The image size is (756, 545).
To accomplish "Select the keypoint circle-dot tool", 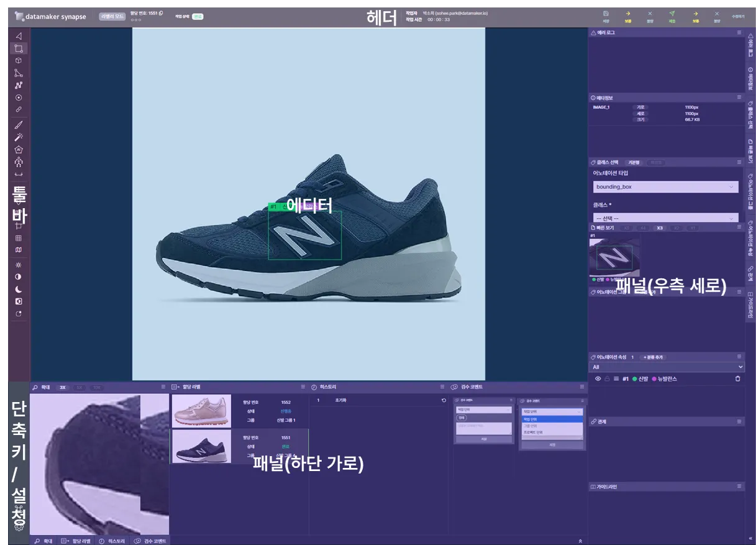I will [x=19, y=98].
